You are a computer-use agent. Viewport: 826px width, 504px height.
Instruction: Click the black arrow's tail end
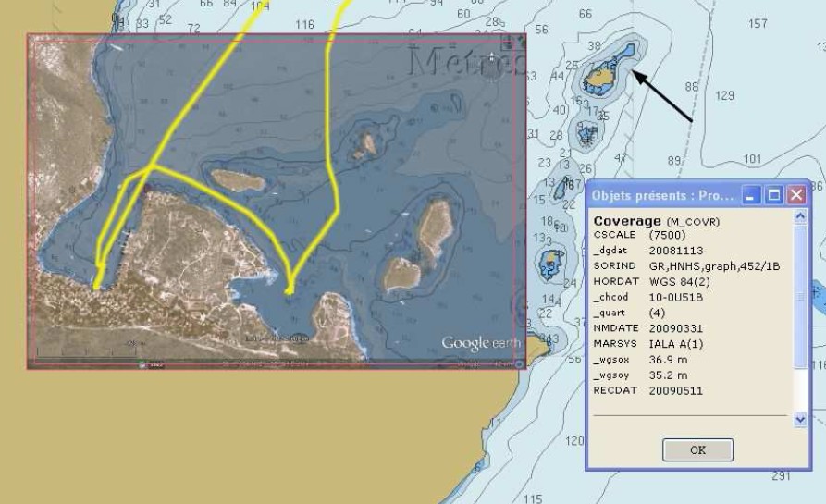tap(691, 120)
